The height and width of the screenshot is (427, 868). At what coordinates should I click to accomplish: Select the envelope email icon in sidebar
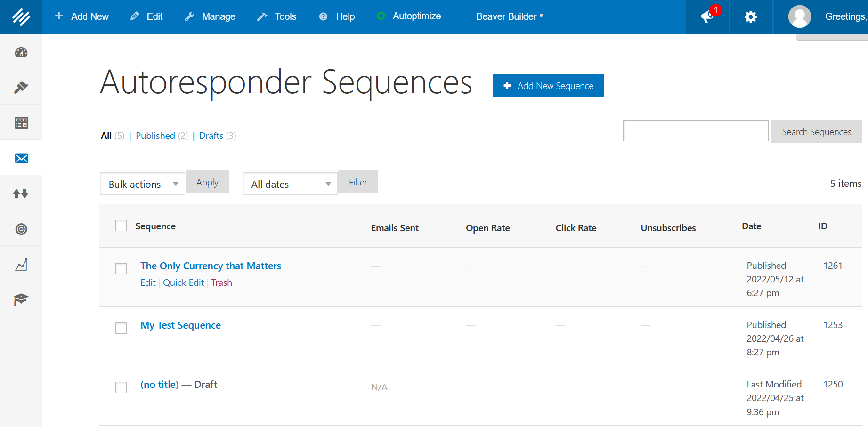coord(21,158)
